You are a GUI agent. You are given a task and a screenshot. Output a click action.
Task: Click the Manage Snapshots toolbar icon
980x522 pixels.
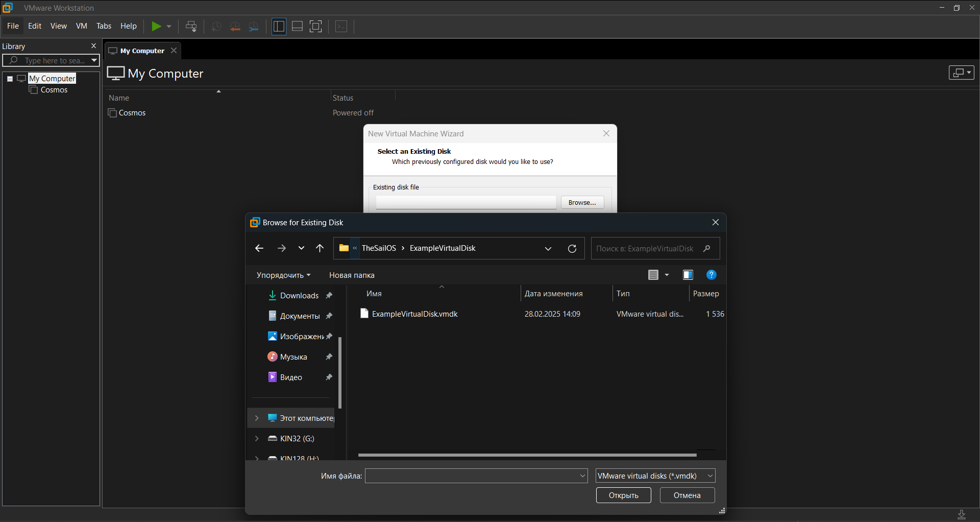pyautogui.click(x=254, y=27)
